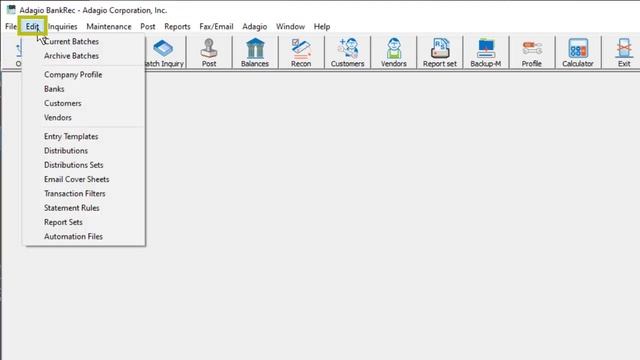
Task: Click the Adagio BankRec title bar icon
Action: click(11, 9)
